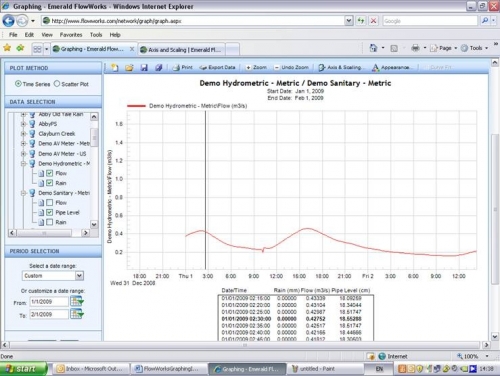Open the View menu
This screenshot has width=500, height=376.
pos(47,35)
